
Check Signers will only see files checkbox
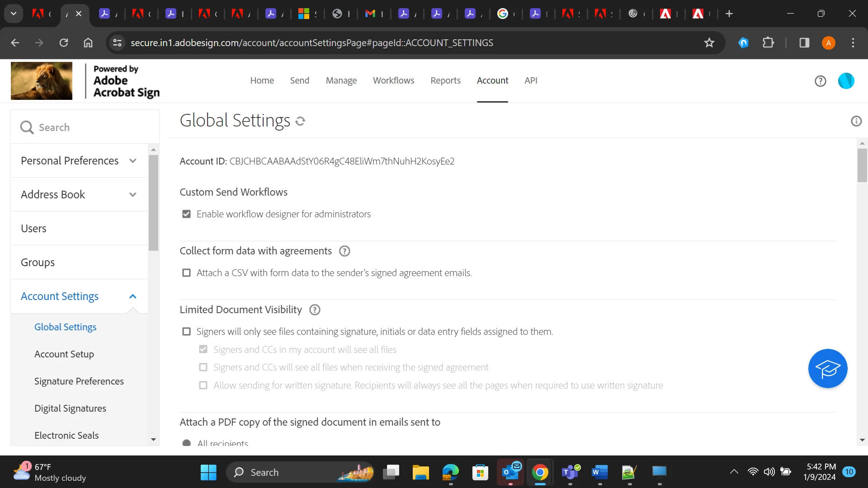pyautogui.click(x=186, y=332)
